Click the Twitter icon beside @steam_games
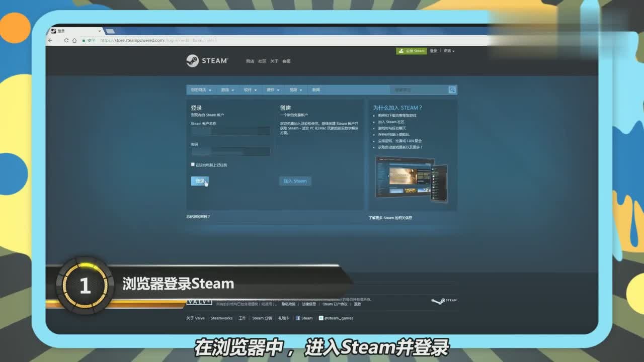644x362 pixels. pyautogui.click(x=320, y=318)
